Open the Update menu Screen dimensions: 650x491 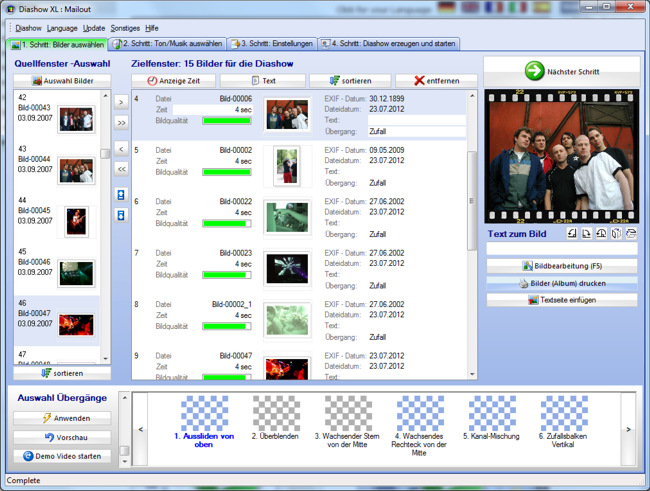pyautogui.click(x=94, y=28)
